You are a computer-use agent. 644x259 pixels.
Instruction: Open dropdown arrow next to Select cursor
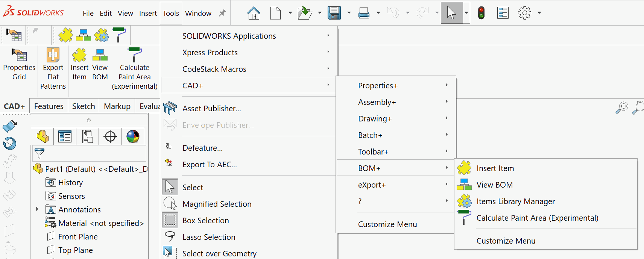(x=466, y=13)
